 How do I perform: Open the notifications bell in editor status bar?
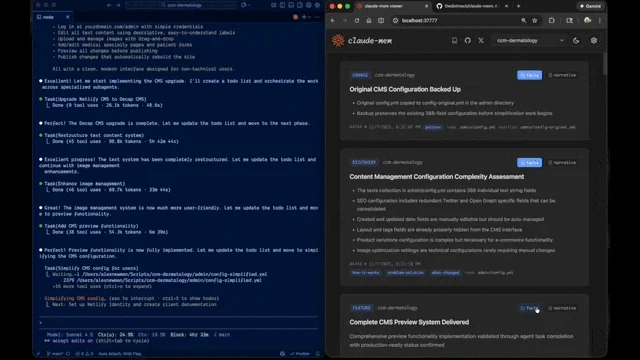318,354
